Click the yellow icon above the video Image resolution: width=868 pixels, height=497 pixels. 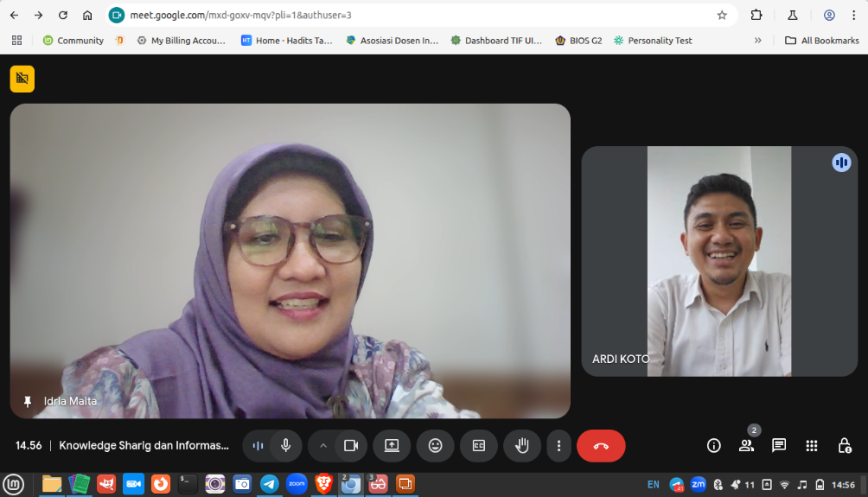22,79
